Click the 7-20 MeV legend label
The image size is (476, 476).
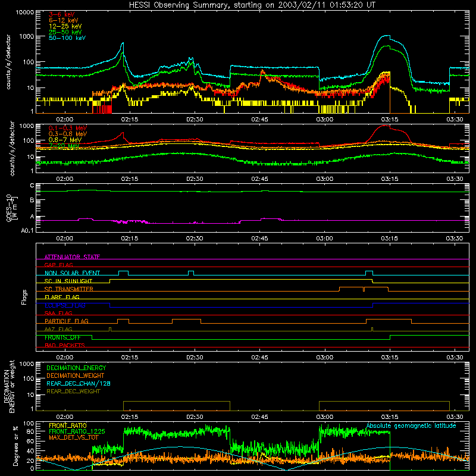pos(64,146)
